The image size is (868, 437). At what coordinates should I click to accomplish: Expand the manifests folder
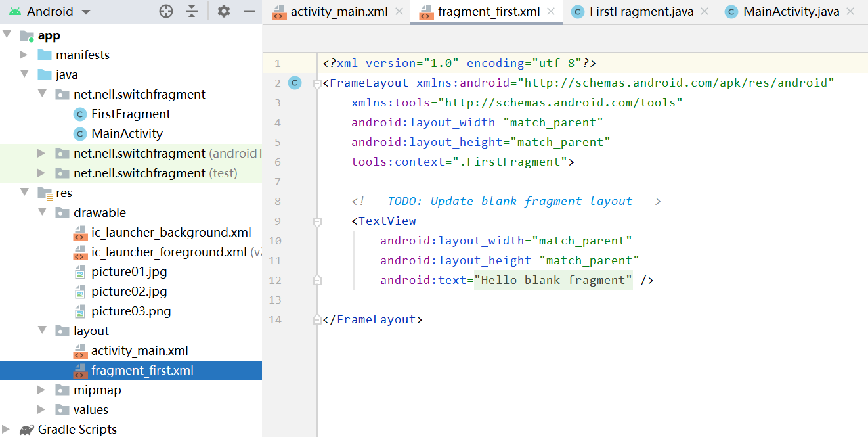click(24, 55)
